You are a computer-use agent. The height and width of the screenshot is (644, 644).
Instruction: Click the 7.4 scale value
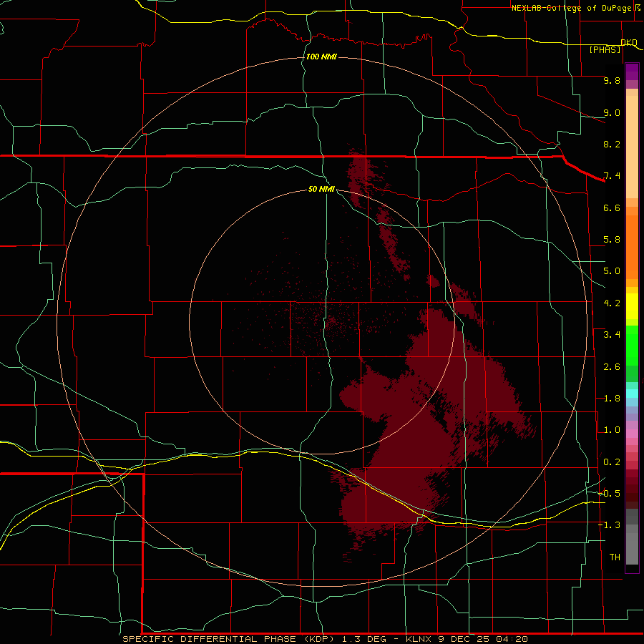pyautogui.click(x=612, y=176)
